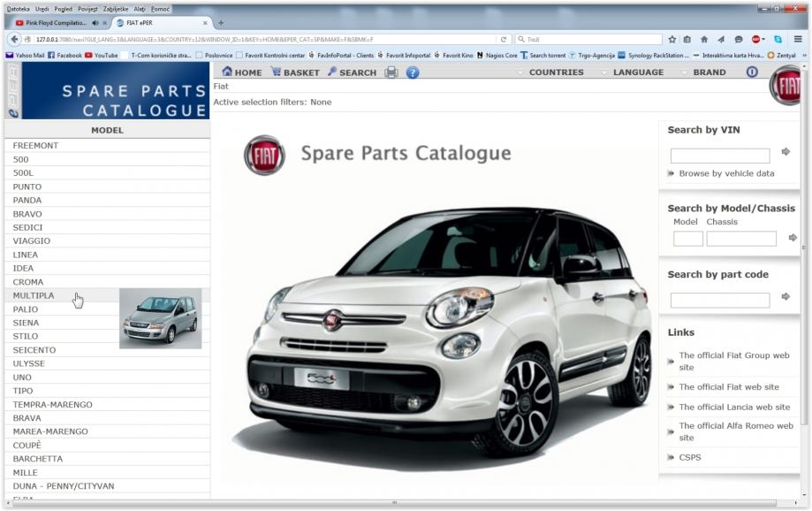Click Browse by vehicle data link
Screen dimensions: 812x511
[726, 173]
